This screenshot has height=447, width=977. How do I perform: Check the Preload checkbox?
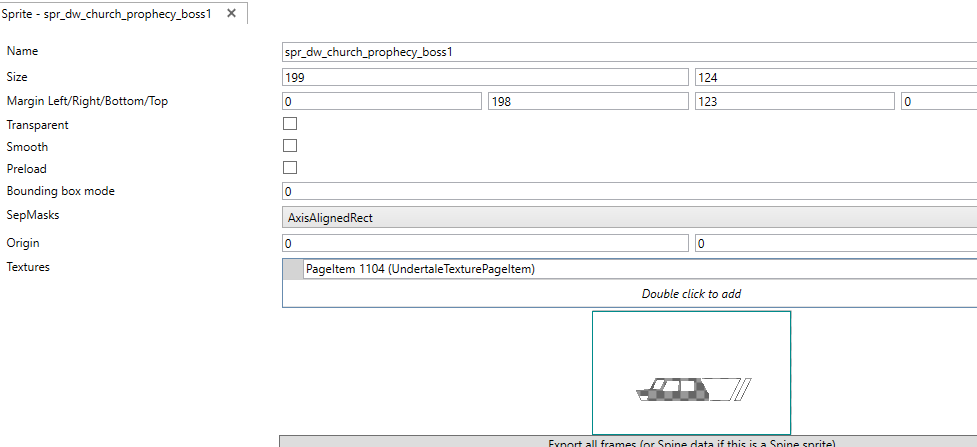pyautogui.click(x=290, y=168)
